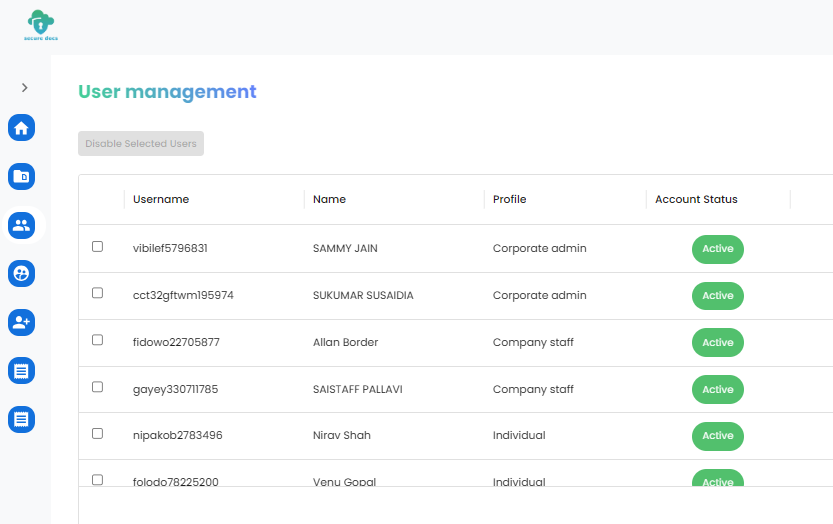Click username vibilef5796831

tap(170, 248)
